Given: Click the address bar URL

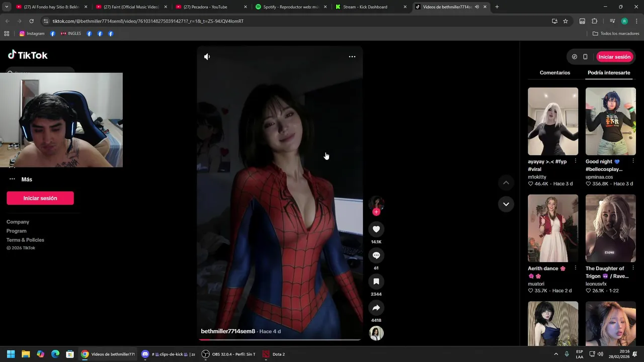Looking at the screenshot, I should (148, 21).
